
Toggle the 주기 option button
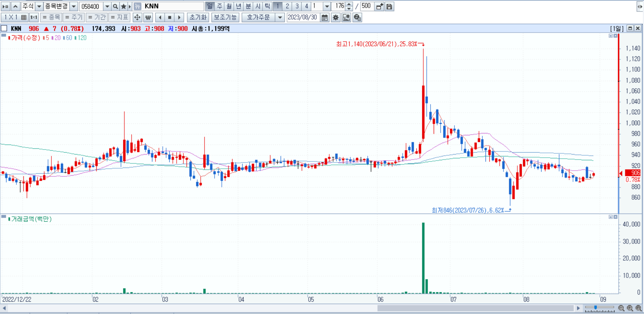pos(74,17)
